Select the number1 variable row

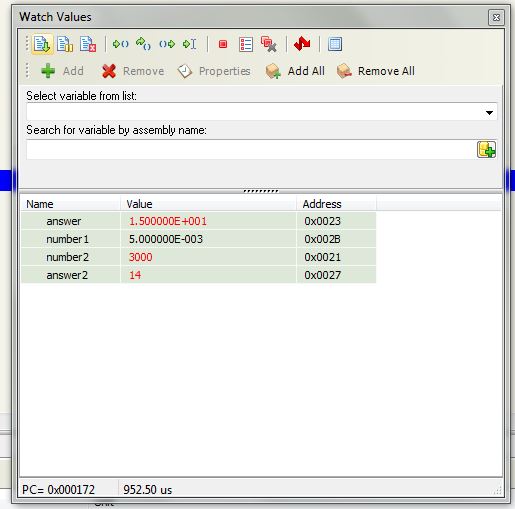point(199,239)
